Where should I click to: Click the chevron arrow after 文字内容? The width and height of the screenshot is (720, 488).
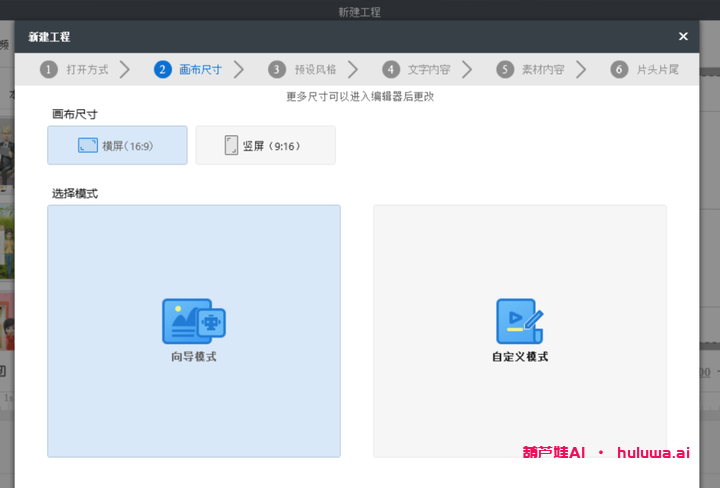[468, 70]
